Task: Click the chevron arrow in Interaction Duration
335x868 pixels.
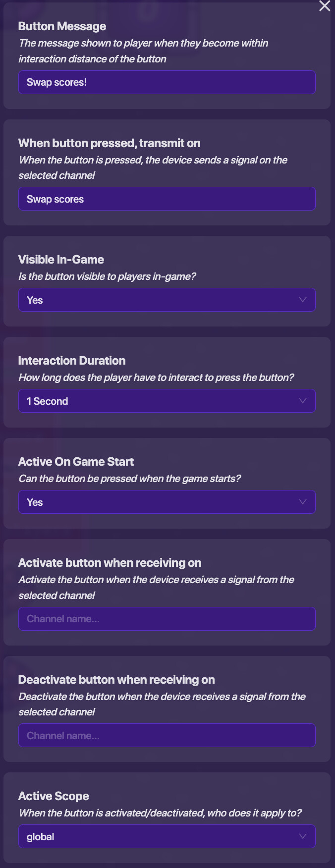Action: [303, 401]
